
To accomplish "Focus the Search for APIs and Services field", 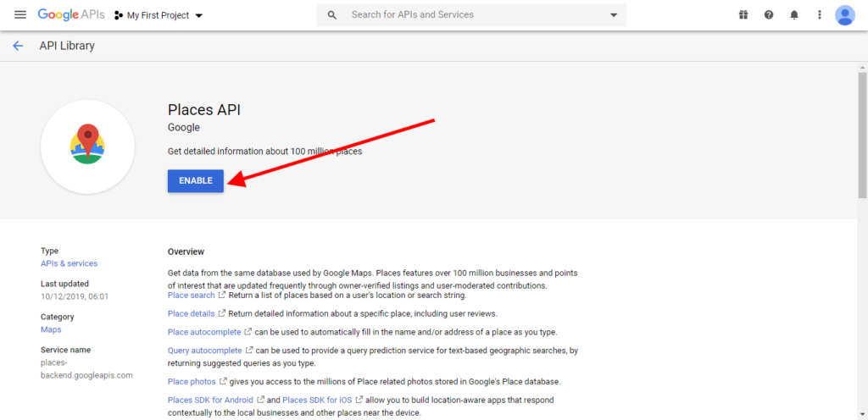I will (471, 15).
